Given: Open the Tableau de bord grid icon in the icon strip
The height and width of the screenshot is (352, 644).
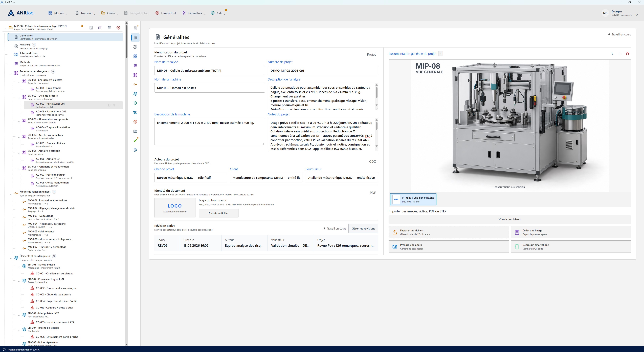Looking at the screenshot, I should tap(135, 56).
